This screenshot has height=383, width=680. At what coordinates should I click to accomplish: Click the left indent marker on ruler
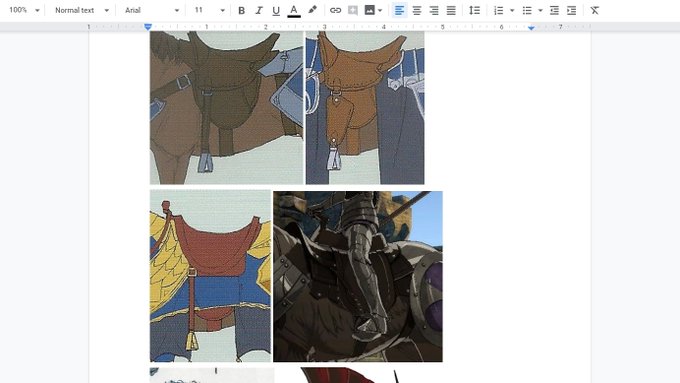pos(148,27)
